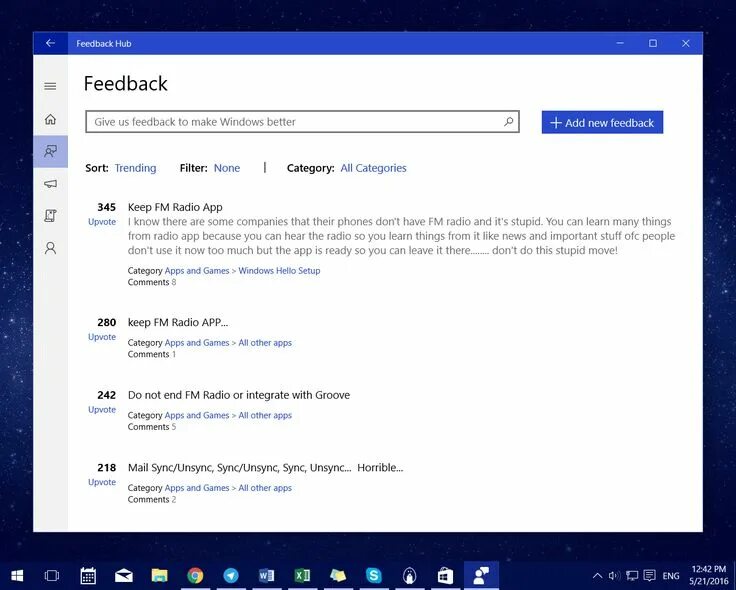Open the volume control in the tray
This screenshot has height=590, width=736.
(x=614, y=575)
